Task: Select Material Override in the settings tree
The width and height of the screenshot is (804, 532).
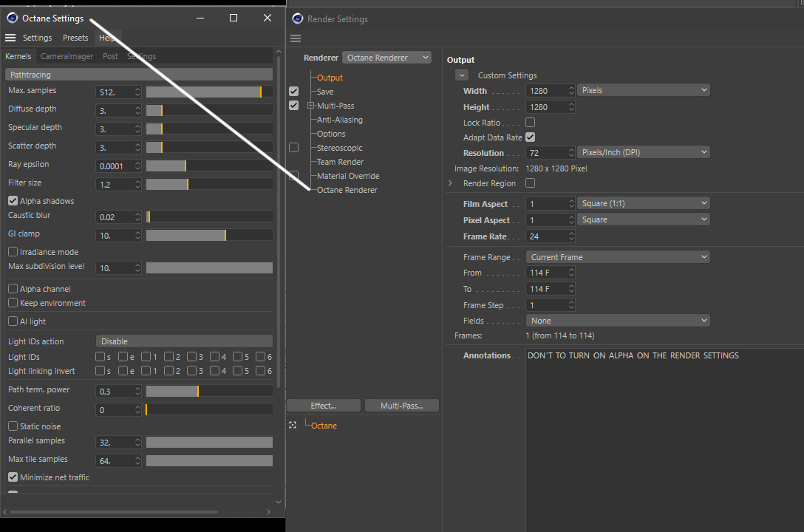Action: (348, 176)
